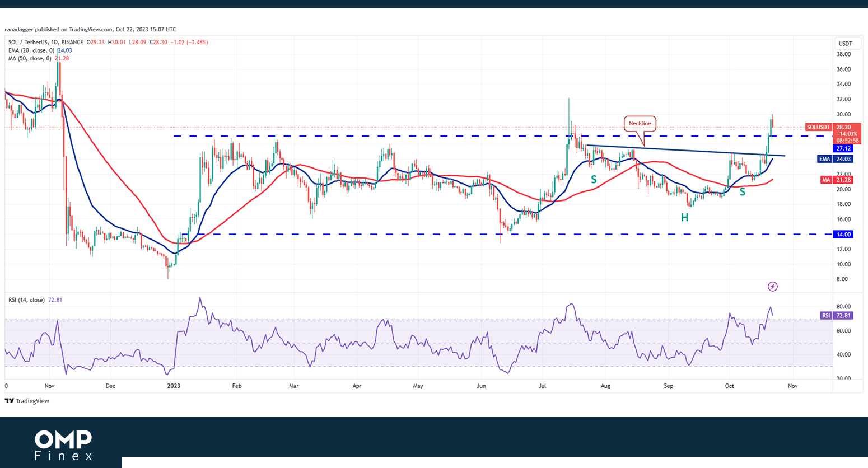
Task: Click the OMP Finex logo
Action: pyautogui.click(x=63, y=445)
